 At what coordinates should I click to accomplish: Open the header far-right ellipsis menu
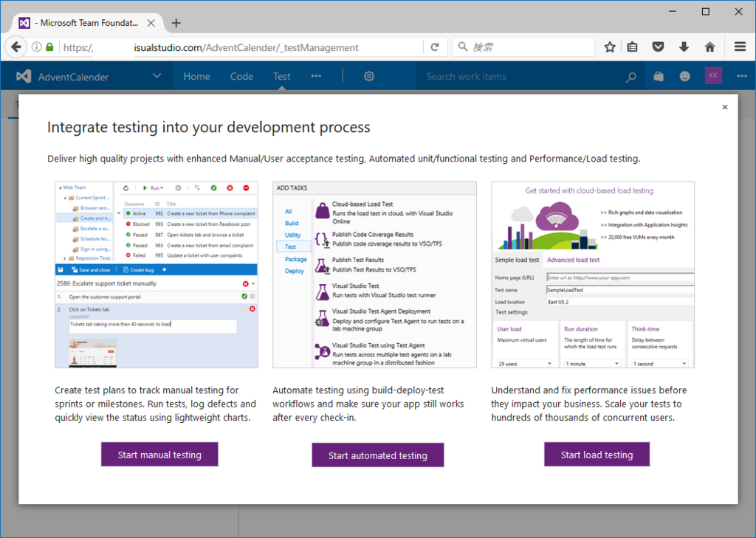point(741,76)
